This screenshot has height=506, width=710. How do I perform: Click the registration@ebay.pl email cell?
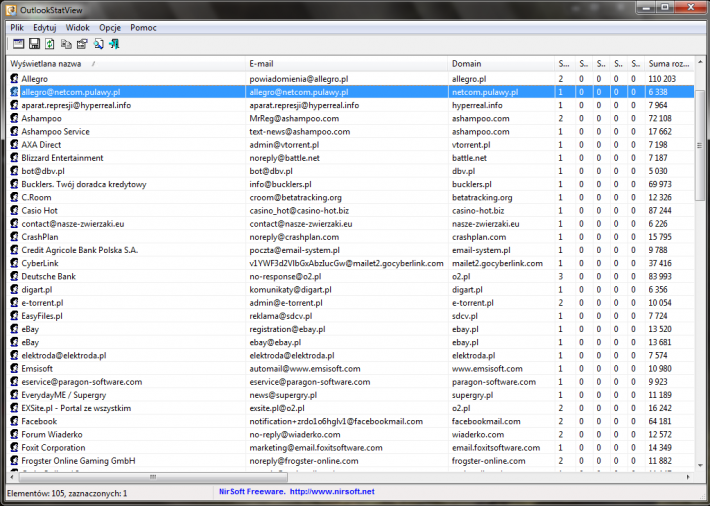pos(287,329)
